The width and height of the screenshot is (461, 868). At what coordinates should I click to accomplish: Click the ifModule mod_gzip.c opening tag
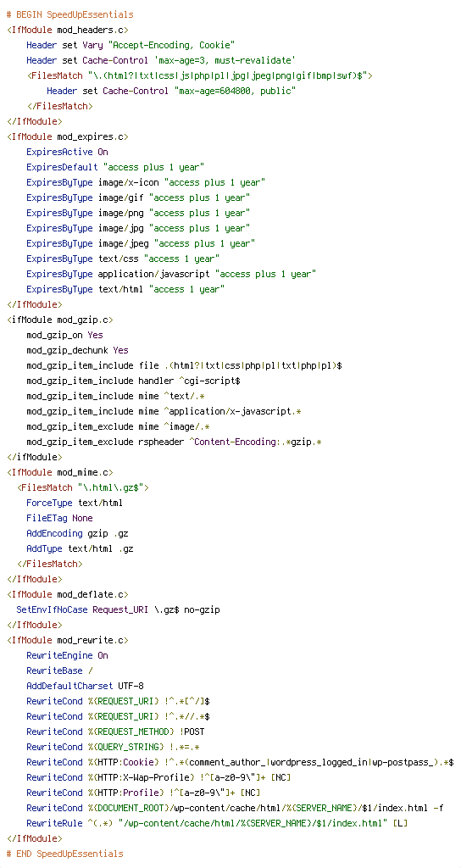[60, 320]
